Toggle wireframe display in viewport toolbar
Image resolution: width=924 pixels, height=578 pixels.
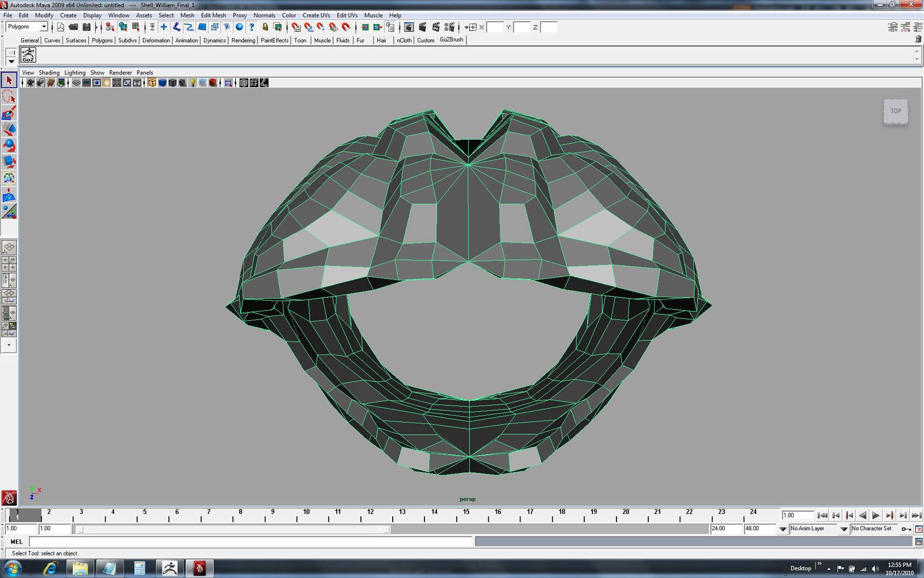[x=152, y=83]
